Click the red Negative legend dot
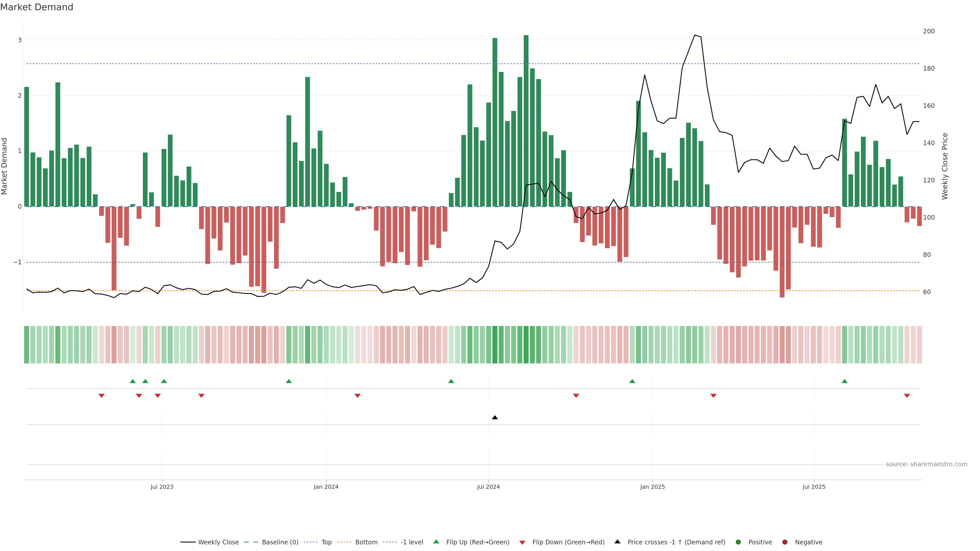This screenshot has height=551, width=980. tap(785, 542)
